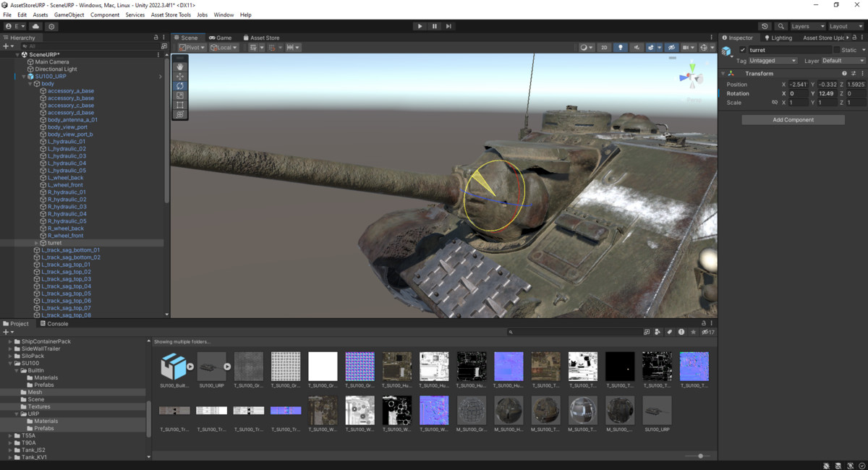
Task: Open the GameObject menu
Action: [69, 14]
